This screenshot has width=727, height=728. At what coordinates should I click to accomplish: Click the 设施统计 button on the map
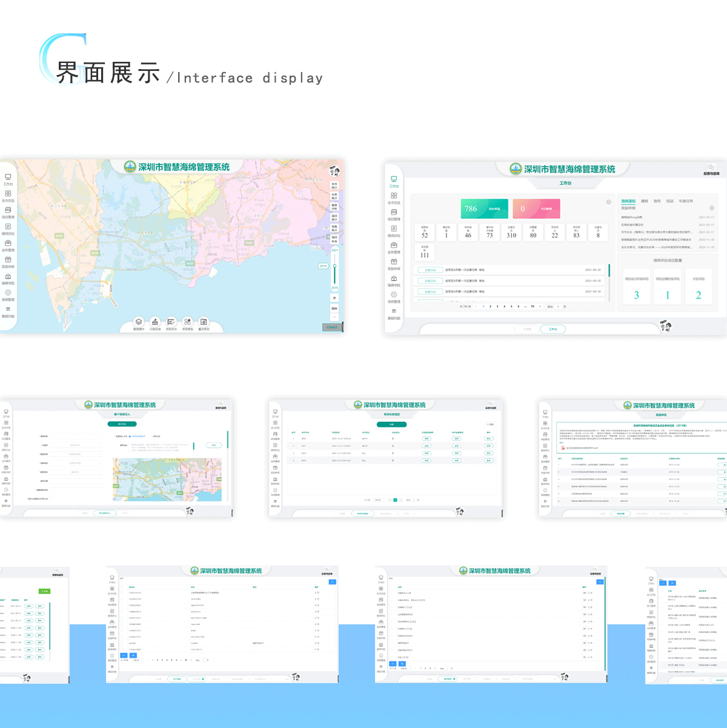pyautogui.click(x=334, y=228)
